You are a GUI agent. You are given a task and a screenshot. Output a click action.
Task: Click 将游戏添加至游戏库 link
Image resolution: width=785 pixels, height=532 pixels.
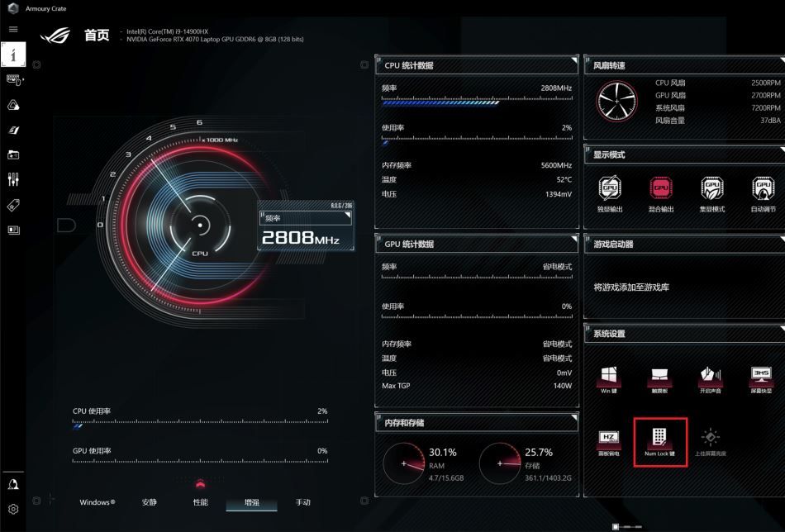[631, 287]
